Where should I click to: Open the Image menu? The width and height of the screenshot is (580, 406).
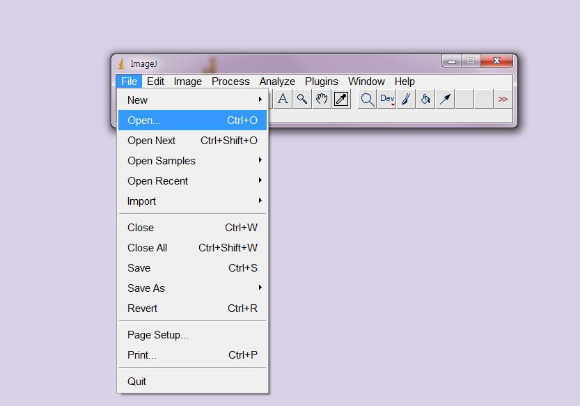(188, 81)
